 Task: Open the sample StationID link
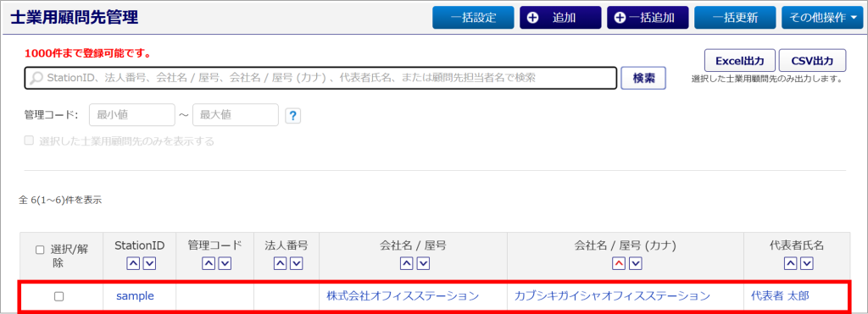click(x=135, y=296)
